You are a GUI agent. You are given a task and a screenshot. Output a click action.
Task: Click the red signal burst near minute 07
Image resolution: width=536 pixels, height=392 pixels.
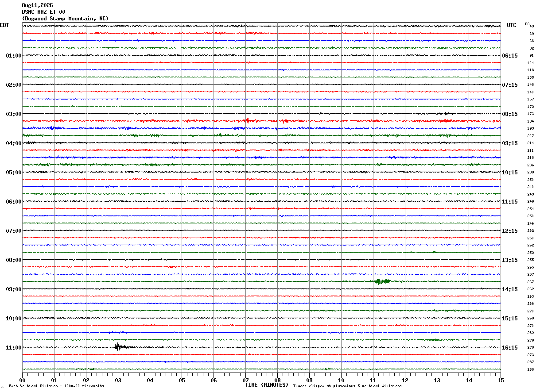tap(247, 120)
